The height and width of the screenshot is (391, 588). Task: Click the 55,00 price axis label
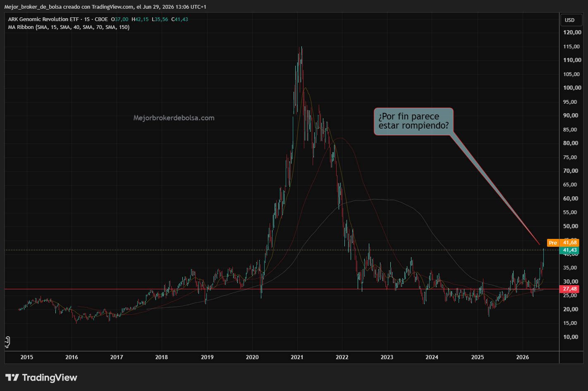coord(571,212)
